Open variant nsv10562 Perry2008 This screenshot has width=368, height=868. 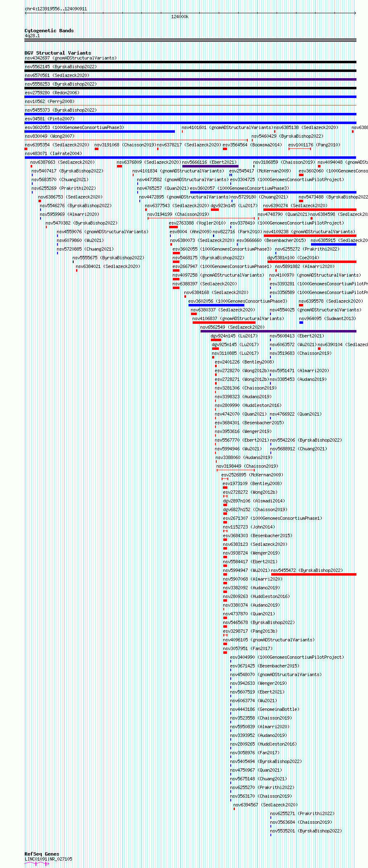(50, 101)
